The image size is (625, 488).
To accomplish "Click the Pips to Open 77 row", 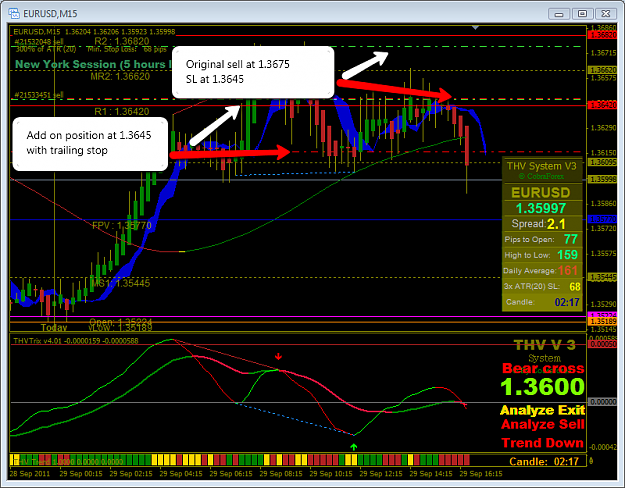I will click(542, 239).
